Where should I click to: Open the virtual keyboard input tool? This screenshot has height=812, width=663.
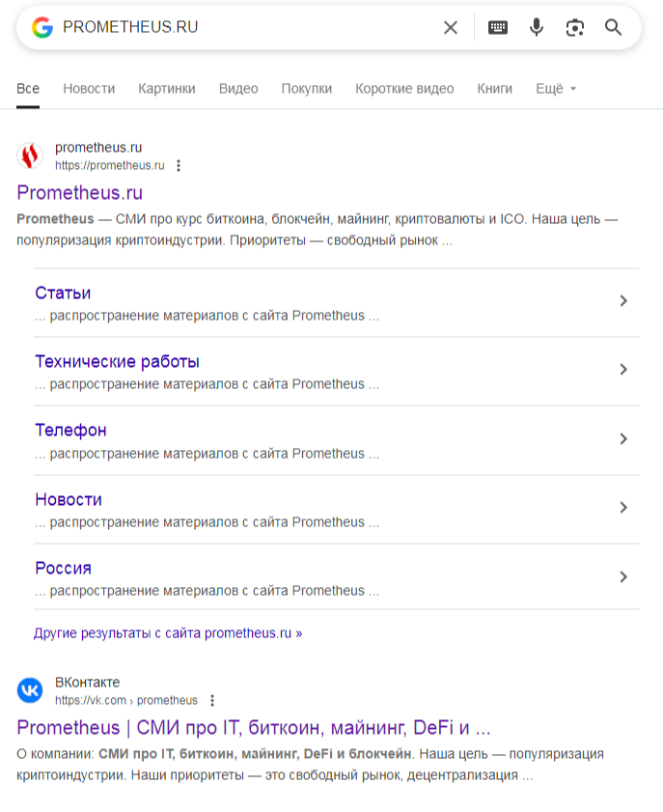click(x=498, y=27)
